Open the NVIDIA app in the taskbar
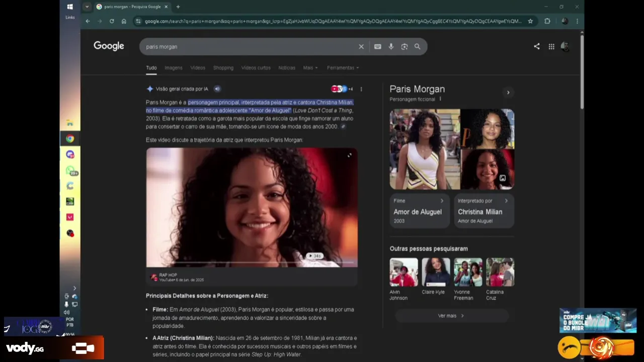Viewport: 644px width, 362px height. click(x=70, y=202)
